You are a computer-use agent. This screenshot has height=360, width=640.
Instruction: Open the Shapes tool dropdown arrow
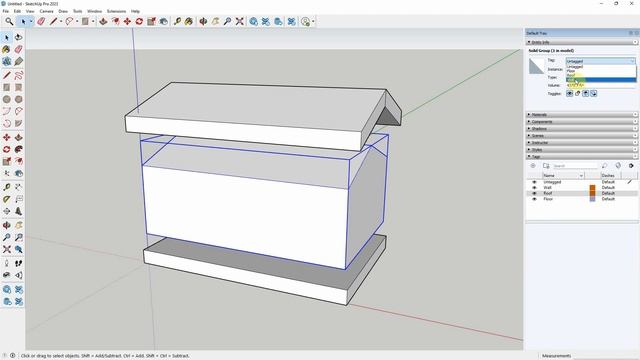(x=93, y=21)
